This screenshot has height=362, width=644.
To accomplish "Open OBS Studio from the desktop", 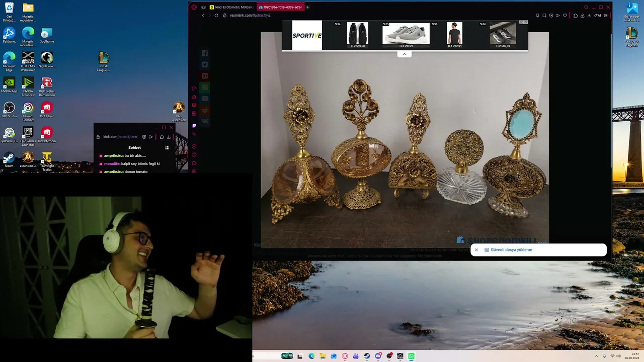I will coord(9,110).
